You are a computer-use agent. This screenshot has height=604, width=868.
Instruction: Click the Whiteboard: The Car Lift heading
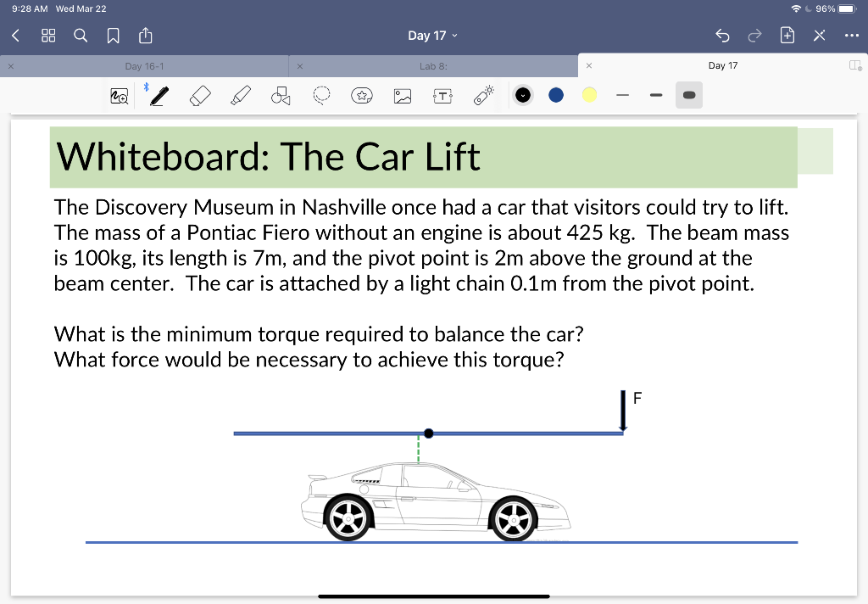[x=269, y=157]
